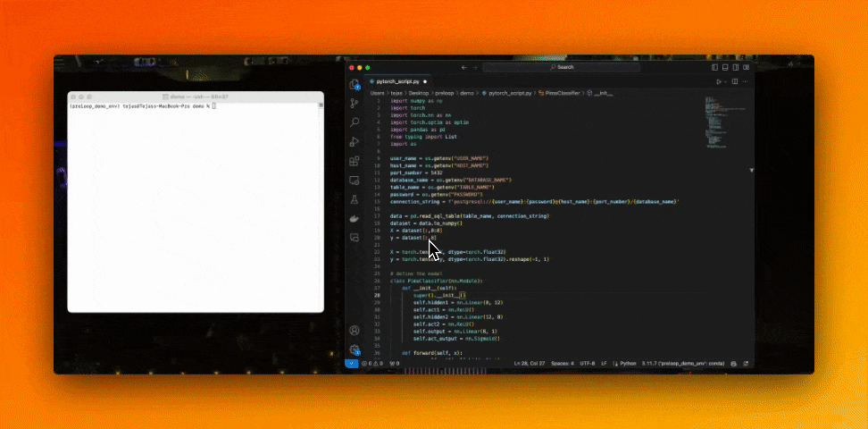Click PimaClassifier in the breadcrumb path
This screenshot has height=429, width=868.
pos(563,92)
